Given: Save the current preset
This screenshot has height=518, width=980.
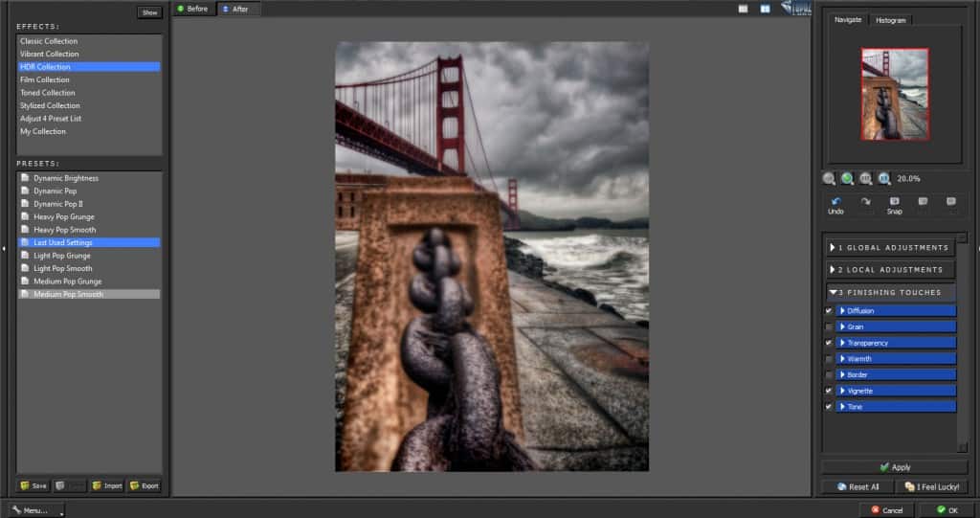Looking at the screenshot, I should pyautogui.click(x=33, y=485).
